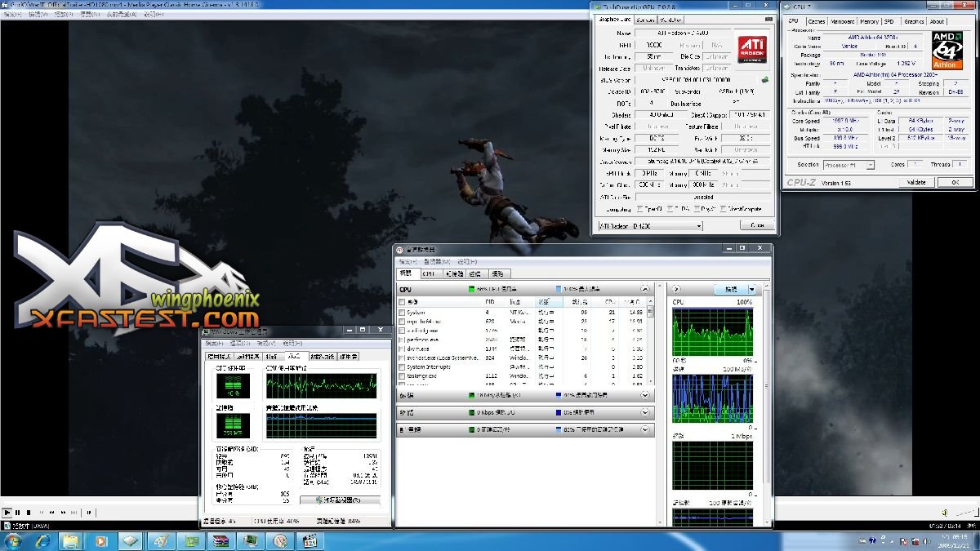Skip to previous item in Media Player Classic
Screen dimensions: 980x551
[x=42, y=513]
